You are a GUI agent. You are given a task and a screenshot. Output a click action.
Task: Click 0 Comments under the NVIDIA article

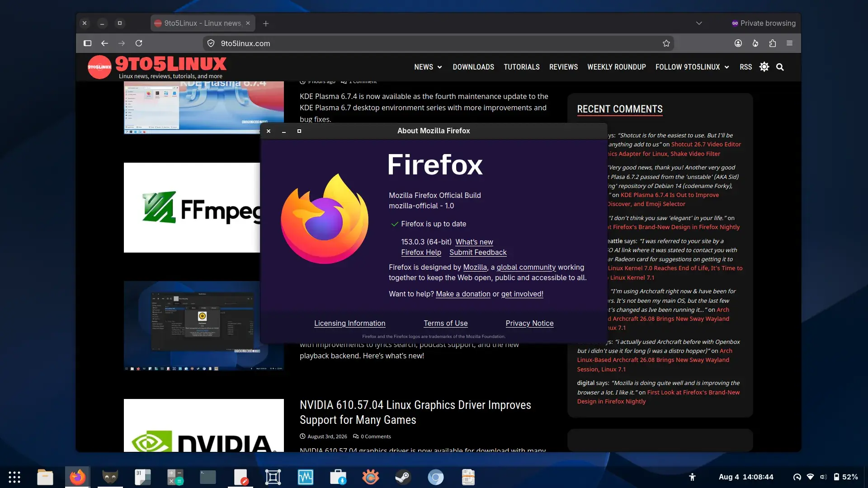[x=372, y=436]
